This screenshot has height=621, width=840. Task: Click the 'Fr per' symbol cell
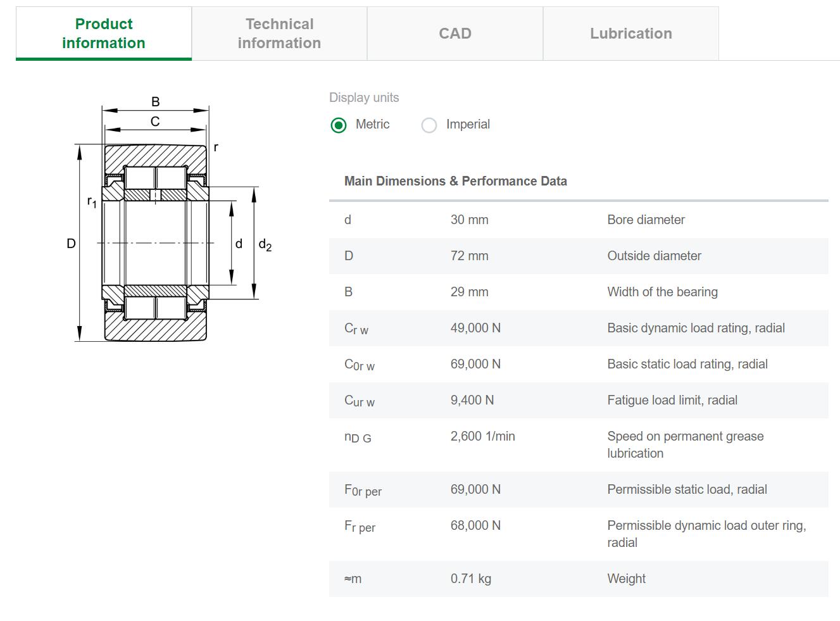pyautogui.click(x=360, y=526)
